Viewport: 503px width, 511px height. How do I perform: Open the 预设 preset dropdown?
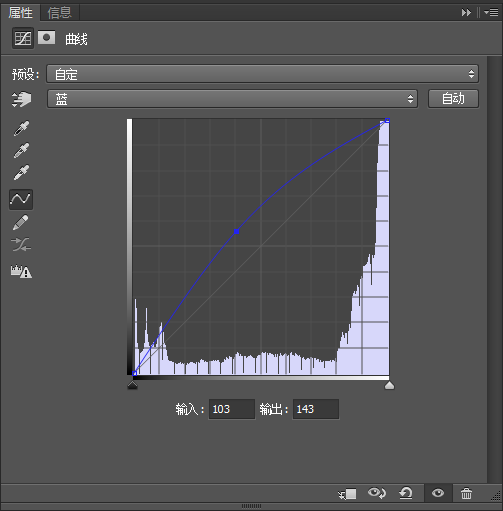(262, 74)
